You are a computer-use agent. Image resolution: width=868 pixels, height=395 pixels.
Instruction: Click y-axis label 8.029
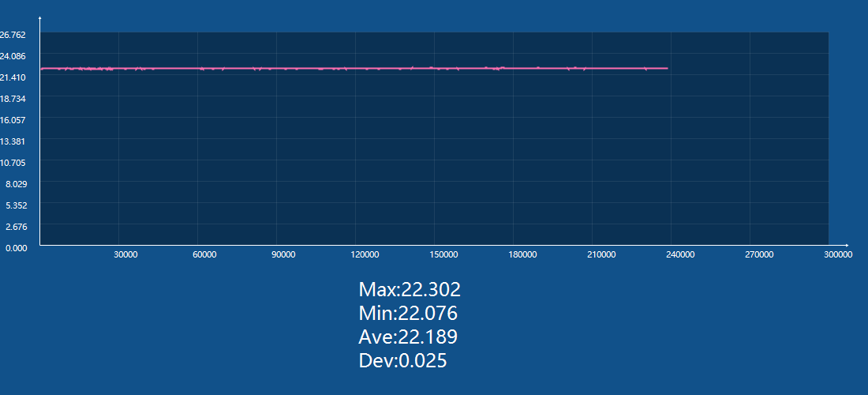click(x=16, y=184)
